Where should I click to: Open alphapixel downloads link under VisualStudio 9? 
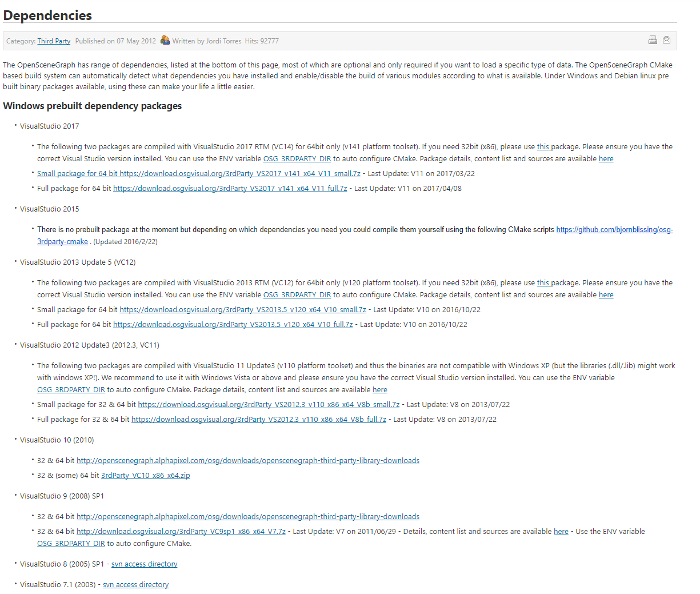pyautogui.click(x=248, y=517)
